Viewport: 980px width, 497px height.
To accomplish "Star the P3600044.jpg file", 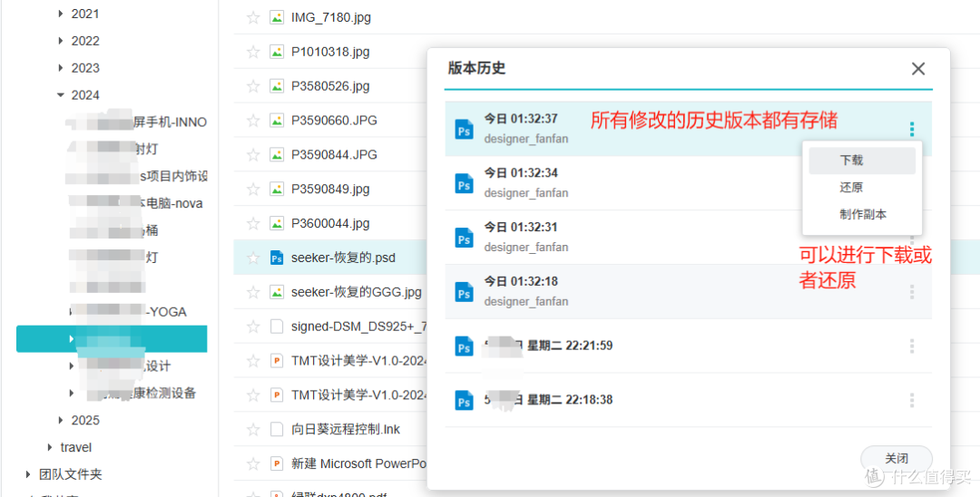I will point(253,223).
